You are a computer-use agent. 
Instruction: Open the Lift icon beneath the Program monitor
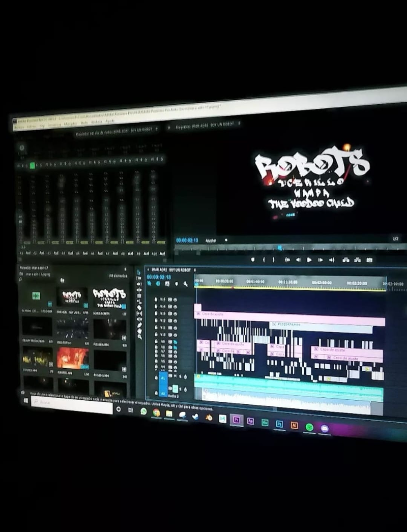[346, 260]
